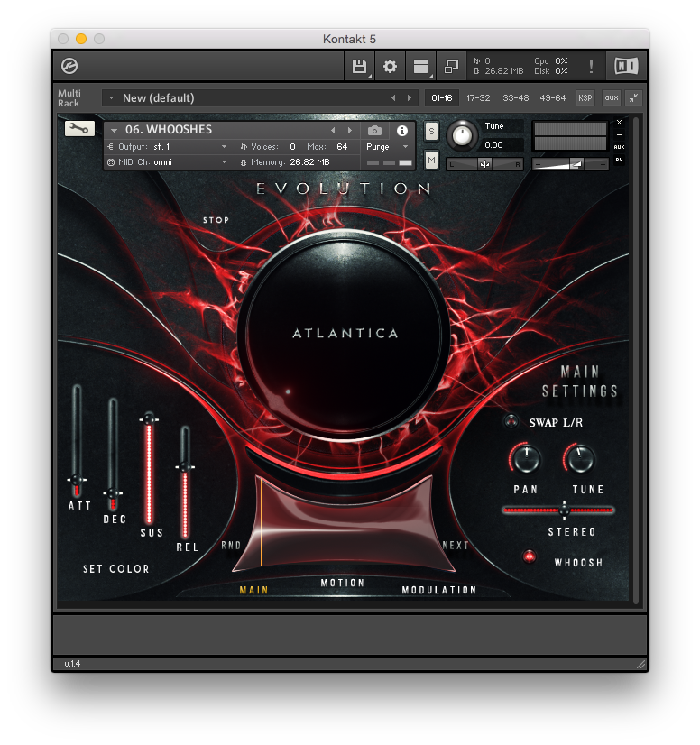
Task: Toggle the AUX sends view
Action: click(x=619, y=147)
